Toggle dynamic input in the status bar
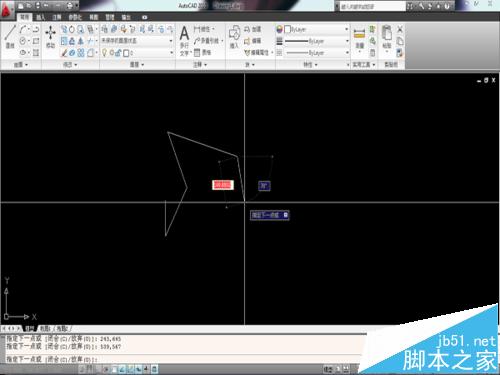Screen dimensions: 500x375 click(138, 369)
